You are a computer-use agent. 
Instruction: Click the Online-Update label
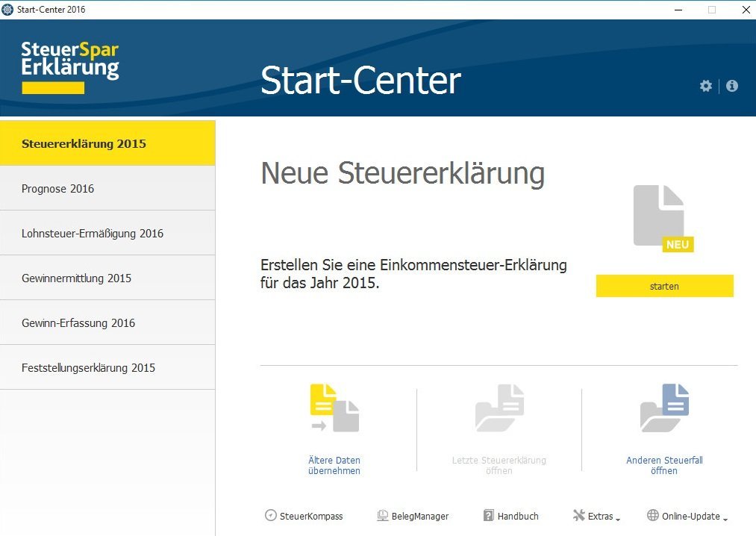pyautogui.click(x=690, y=517)
